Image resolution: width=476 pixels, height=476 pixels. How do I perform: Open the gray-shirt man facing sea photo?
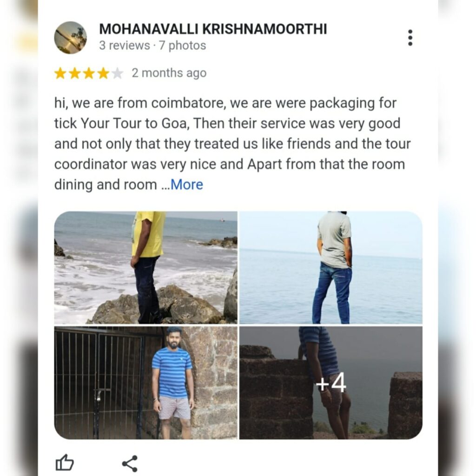tap(331, 267)
